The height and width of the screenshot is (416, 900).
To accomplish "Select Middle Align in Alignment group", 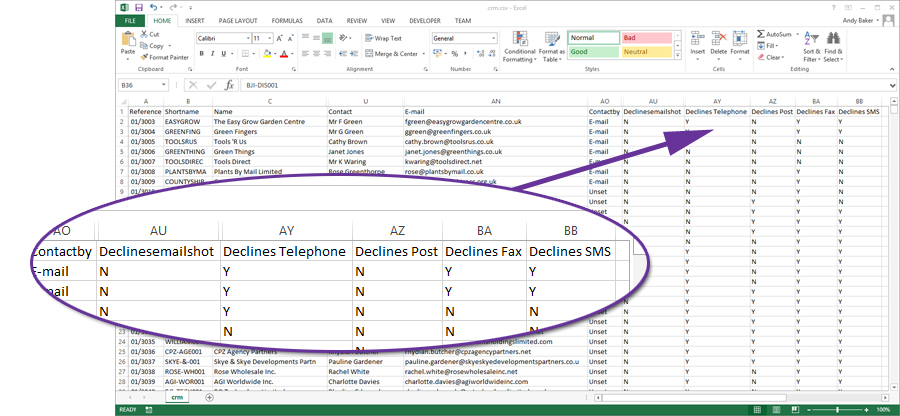I will pyautogui.click(x=316, y=38).
